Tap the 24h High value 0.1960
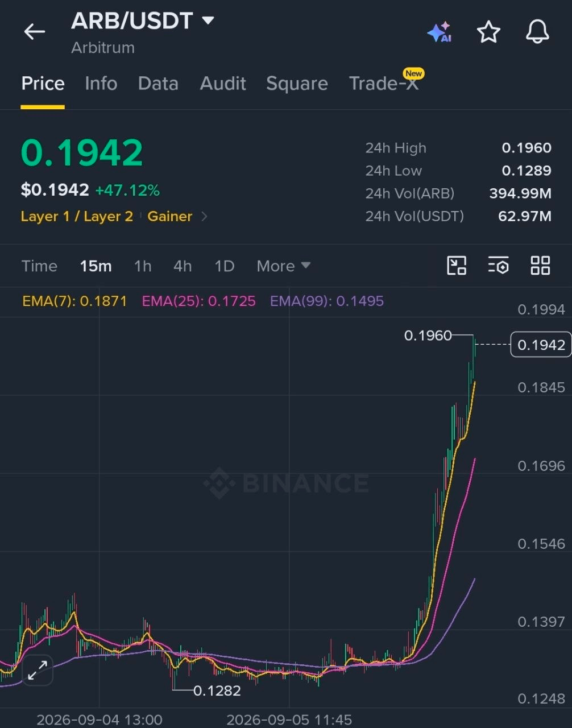The image size is (572, 728). pyautogui.click(x=527, y=148)
